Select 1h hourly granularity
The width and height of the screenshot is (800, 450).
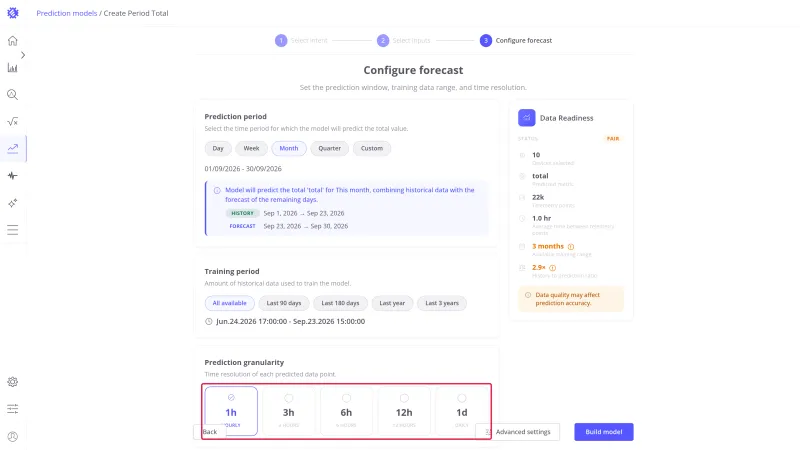[231, 411]
